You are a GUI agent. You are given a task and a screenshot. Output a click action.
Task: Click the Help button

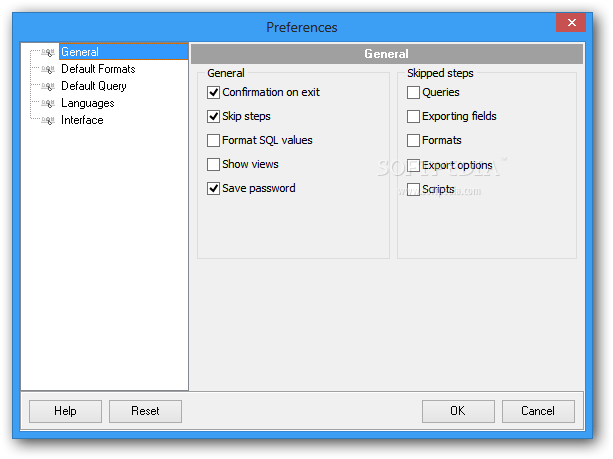65,411
